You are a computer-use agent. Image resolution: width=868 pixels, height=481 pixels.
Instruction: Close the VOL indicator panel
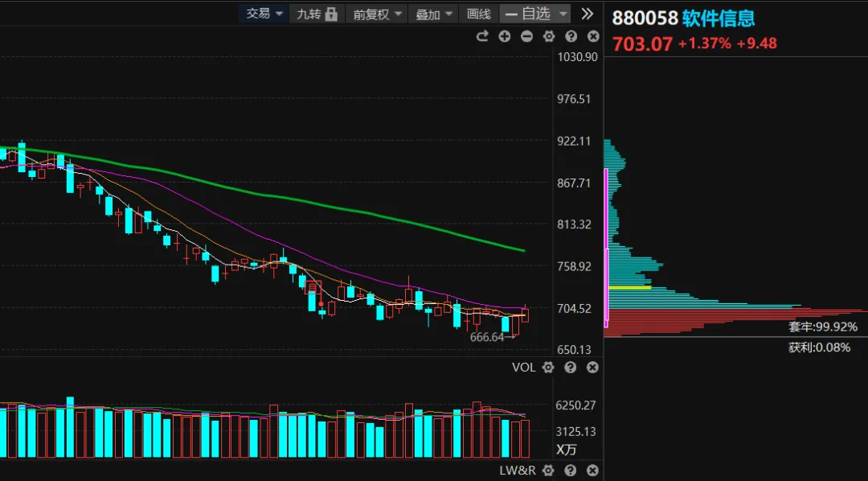[593, 368]
